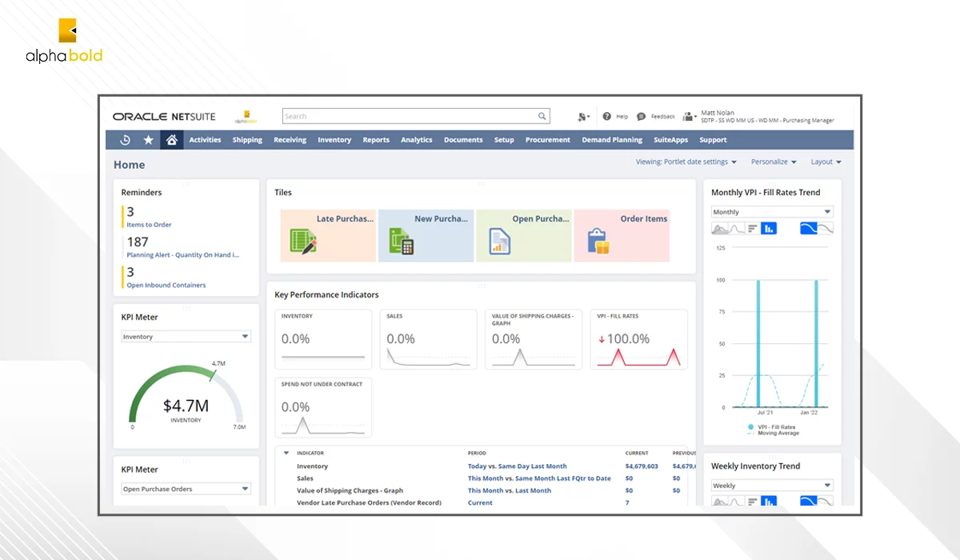Viewport: 960px width, 560px height.
Task: Select area chart in Weekly Inventory Trend
Action: [x=720, y=502]
